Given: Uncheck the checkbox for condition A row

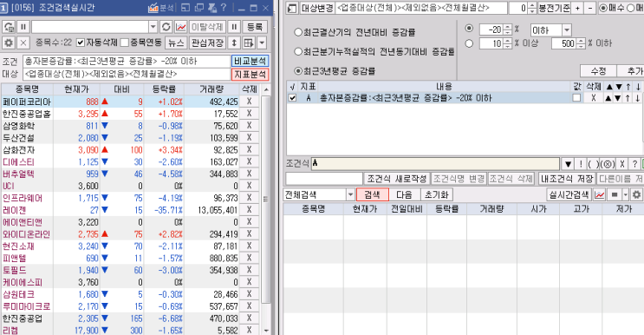Looking at the screenshot, I should coord(292,98).
